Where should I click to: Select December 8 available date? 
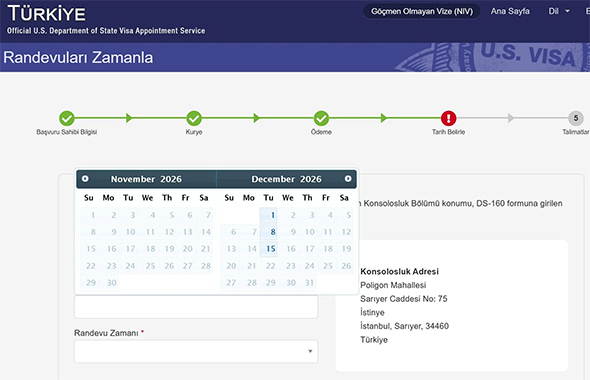[x=269, y=232]
